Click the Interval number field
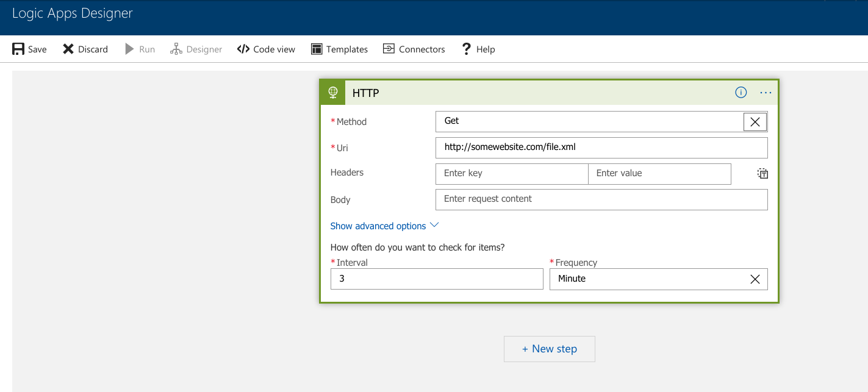868x392 pixels. point(436,279)
